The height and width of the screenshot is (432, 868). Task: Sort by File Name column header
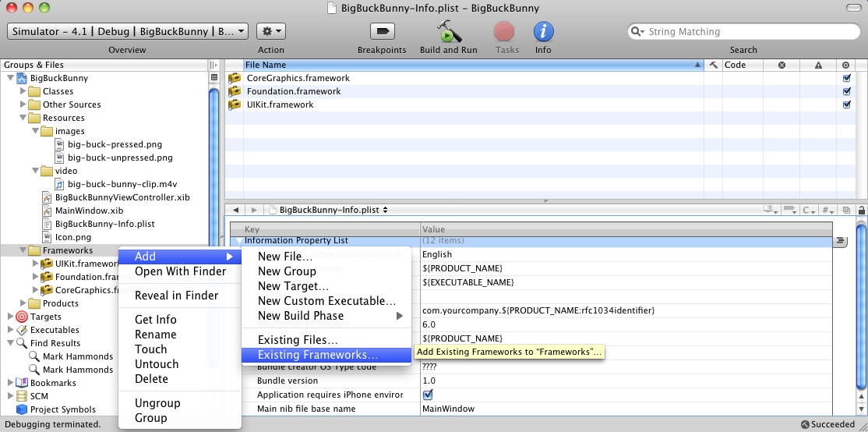473,65
